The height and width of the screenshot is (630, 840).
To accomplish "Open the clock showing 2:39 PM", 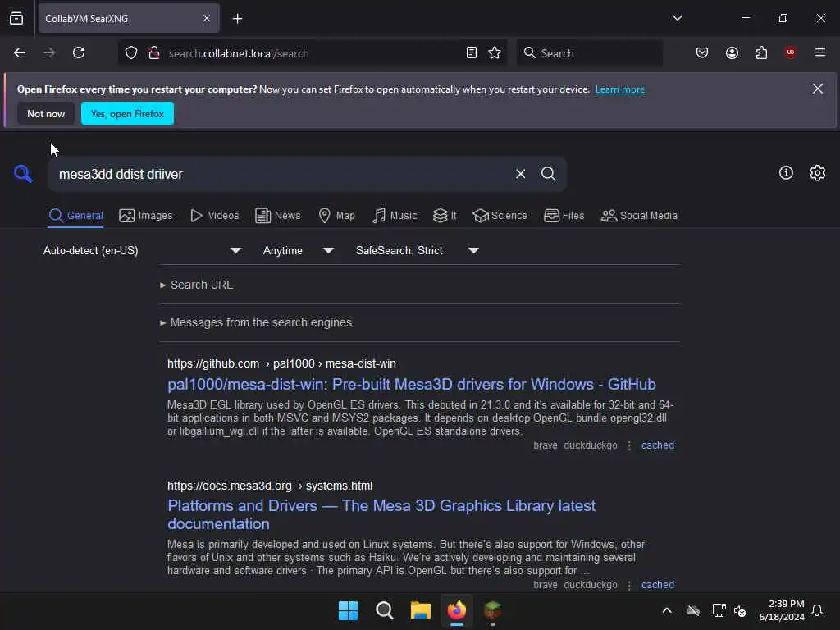I will click(x=782, y=610).
